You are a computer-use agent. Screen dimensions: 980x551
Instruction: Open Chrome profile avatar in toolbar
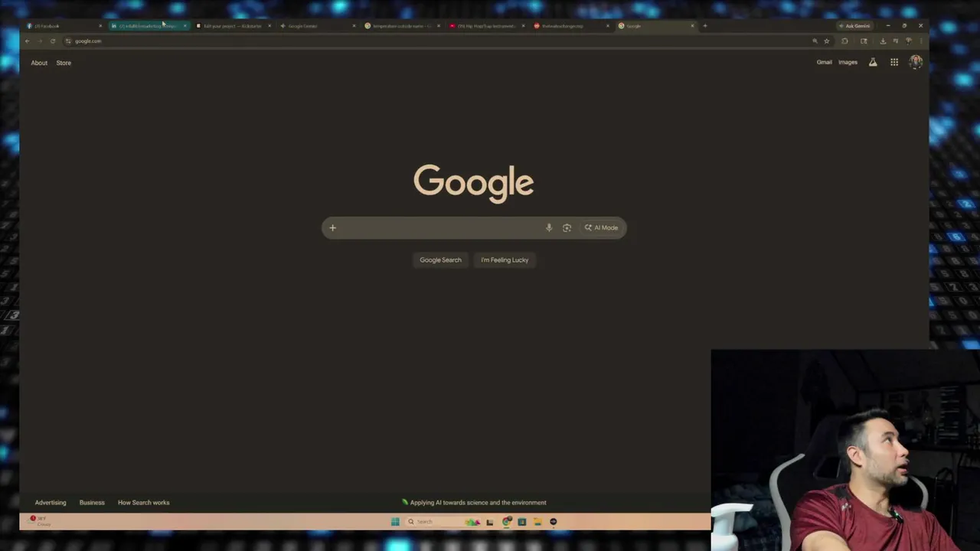point(908,41)
